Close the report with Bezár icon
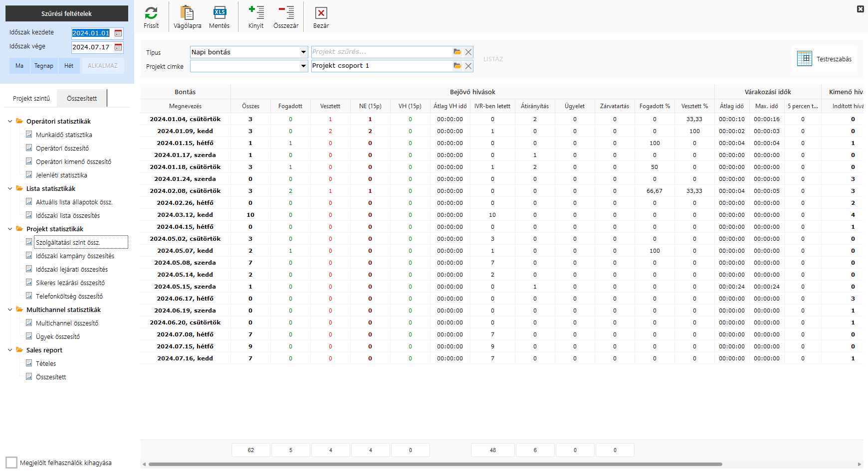This screenshot has width=868, height=472. 321,13
